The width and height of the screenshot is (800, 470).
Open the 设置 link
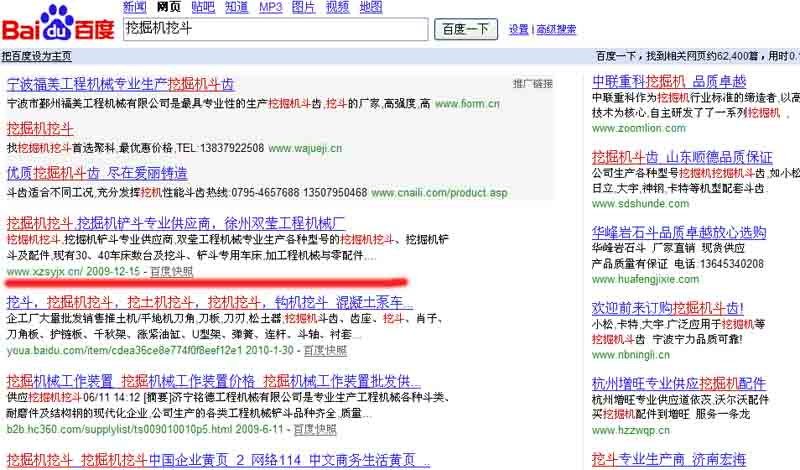click(518, 30)
